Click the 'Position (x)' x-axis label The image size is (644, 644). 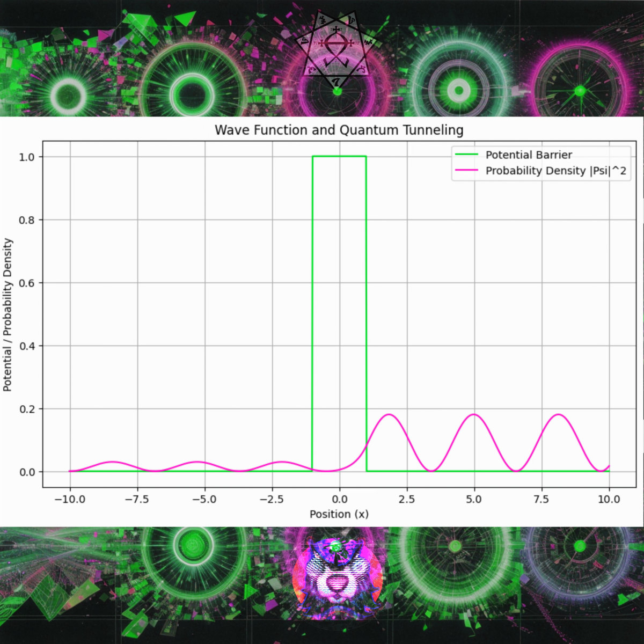339,514
